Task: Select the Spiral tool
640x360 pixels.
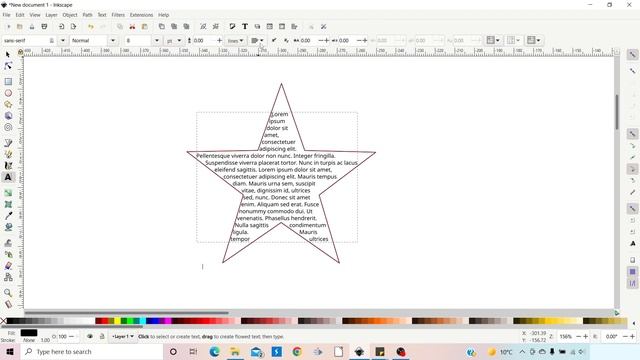Action: 8,127
